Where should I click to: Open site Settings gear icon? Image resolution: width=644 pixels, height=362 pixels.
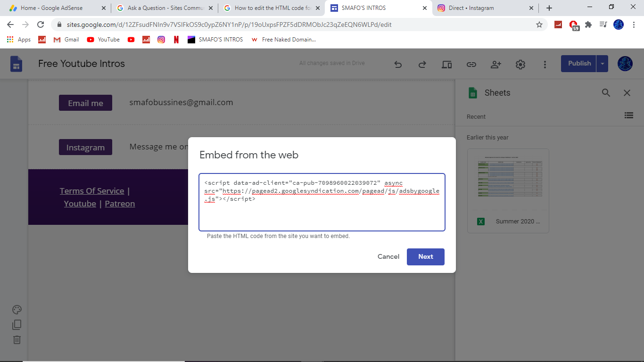point(520,65)
